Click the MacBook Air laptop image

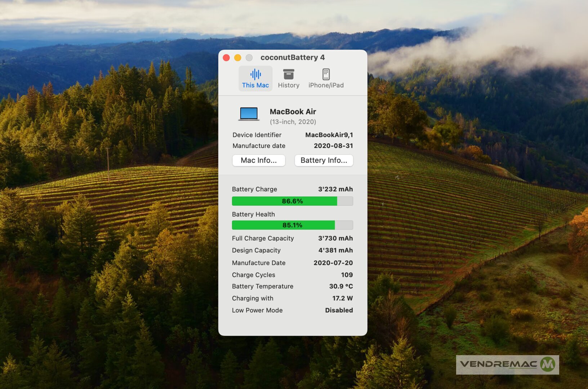click(249, 114)
